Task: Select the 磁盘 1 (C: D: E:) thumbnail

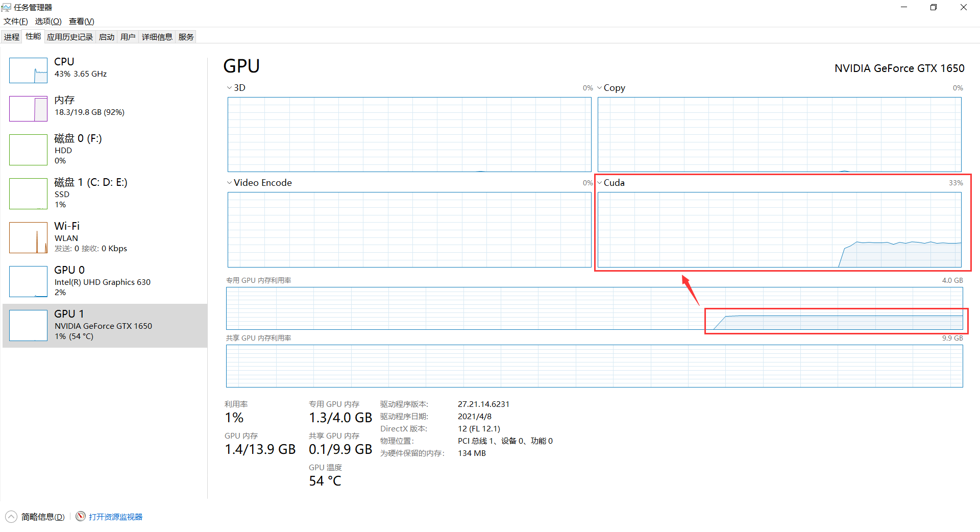Action: pyautogui.click(x=28, y=194)
